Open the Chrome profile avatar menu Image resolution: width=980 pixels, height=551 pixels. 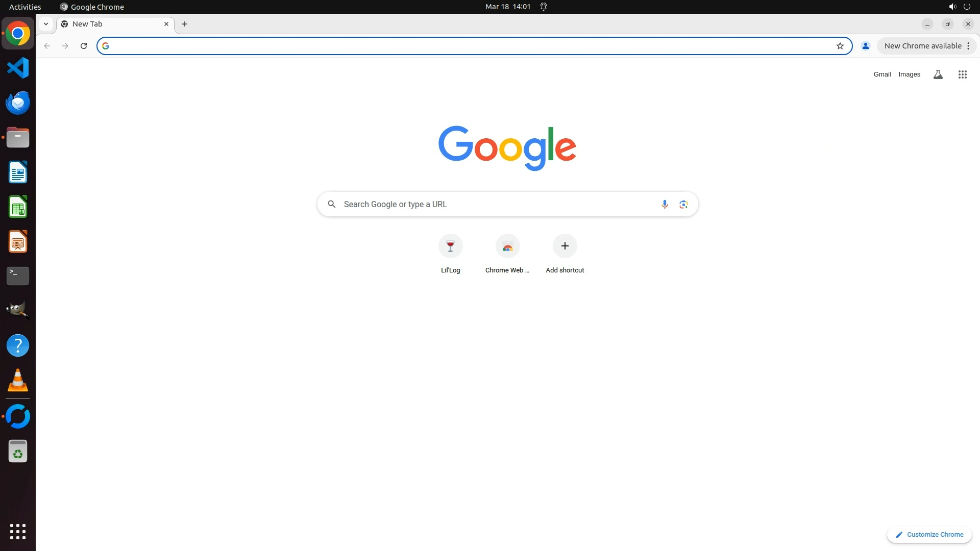865,46
